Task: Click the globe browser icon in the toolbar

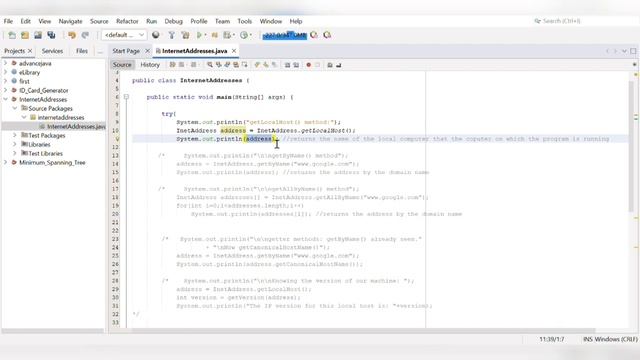Action: [156, 35]
